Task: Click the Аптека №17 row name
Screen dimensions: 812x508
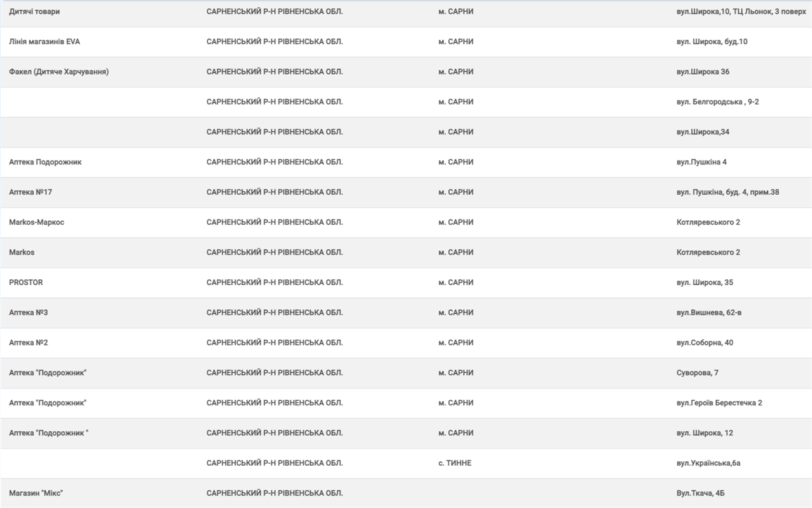Action: click(31, 192)
